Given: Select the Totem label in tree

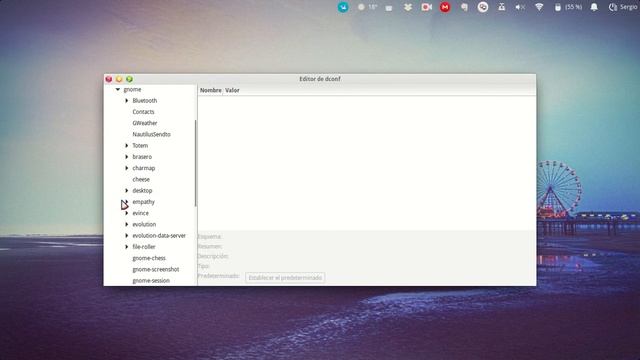Looking at the screenshot, I should point(140,145).
